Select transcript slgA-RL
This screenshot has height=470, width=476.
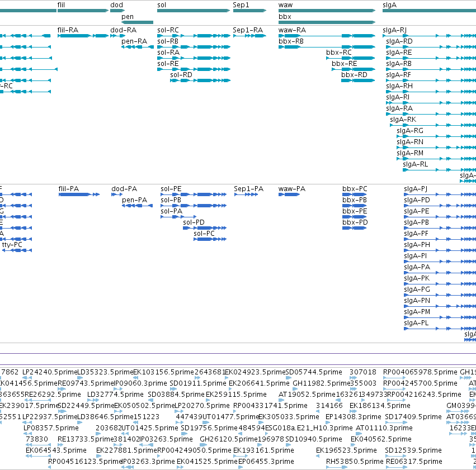point(439,170)
